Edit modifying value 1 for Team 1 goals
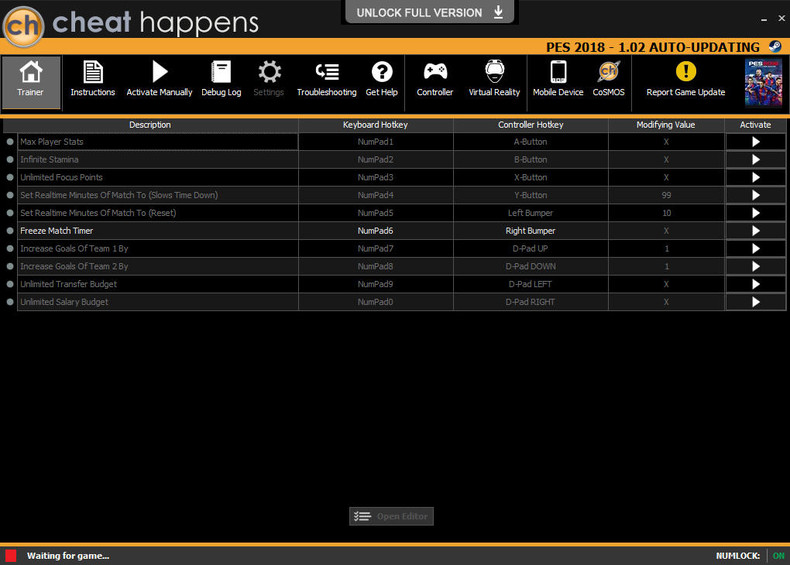 [666, 248]
